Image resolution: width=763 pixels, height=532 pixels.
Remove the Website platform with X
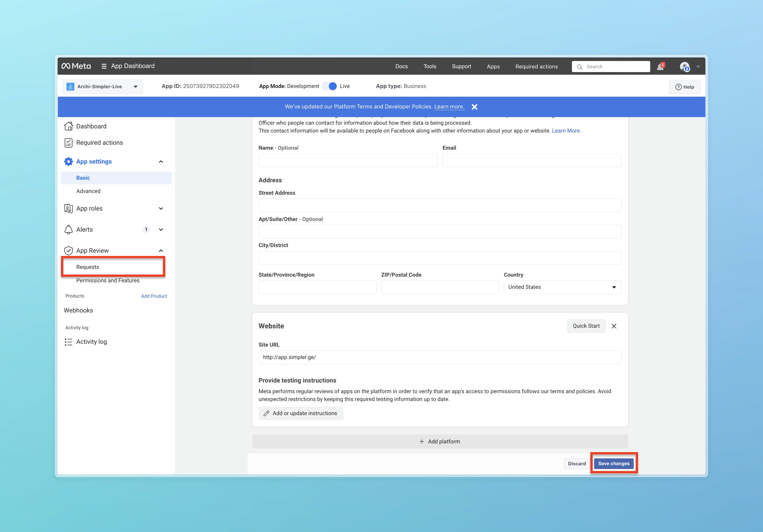pos(614,326)
